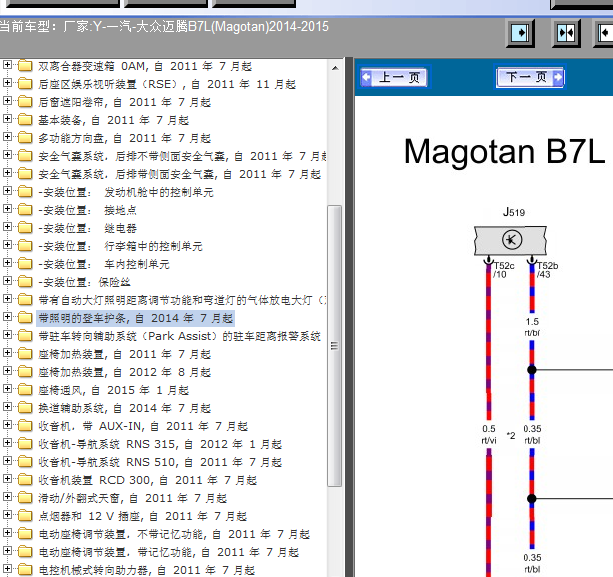The height and width of the screenshot is (577, 613).
Task: Select 收音机 带 AUX-IN entry
Action: 143,426
